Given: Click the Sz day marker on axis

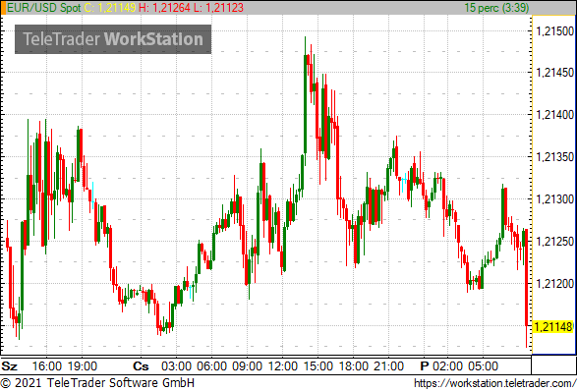Looking at the screenshot, I should tap(9, 366).
